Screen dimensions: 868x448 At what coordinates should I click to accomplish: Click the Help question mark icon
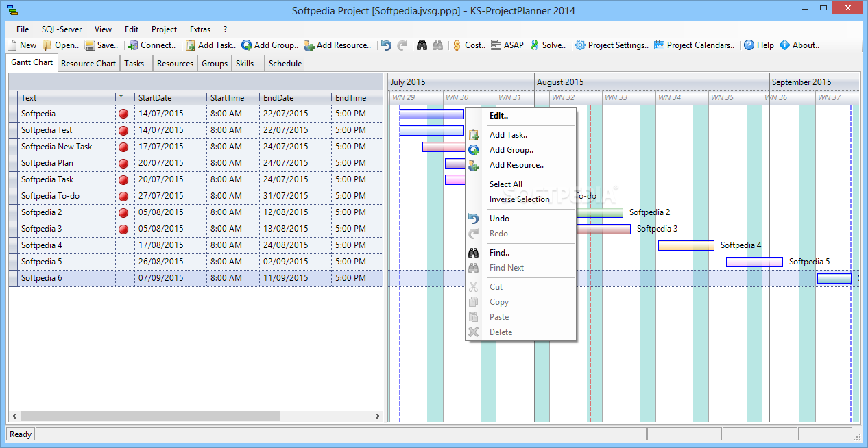[x=749, y=45]
